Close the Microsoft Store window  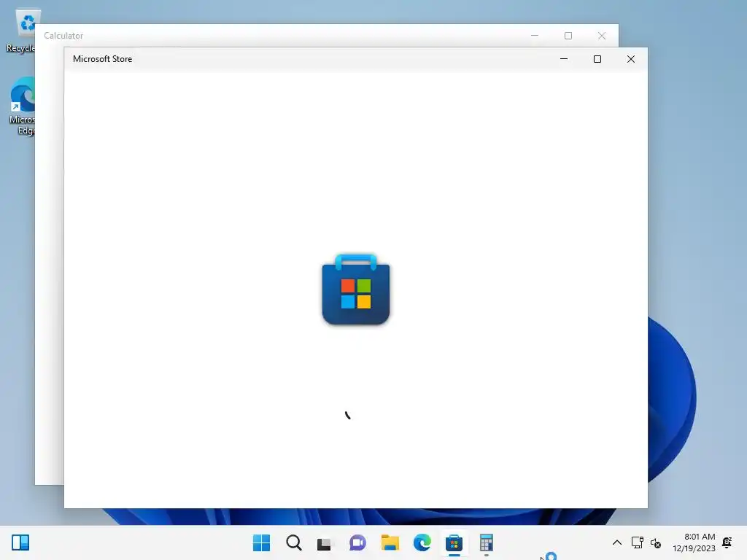tap(631, 59)
